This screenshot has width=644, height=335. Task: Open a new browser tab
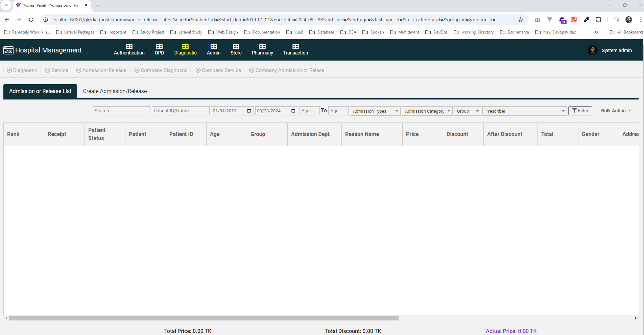pyautogui.click(x=98, y=5)
